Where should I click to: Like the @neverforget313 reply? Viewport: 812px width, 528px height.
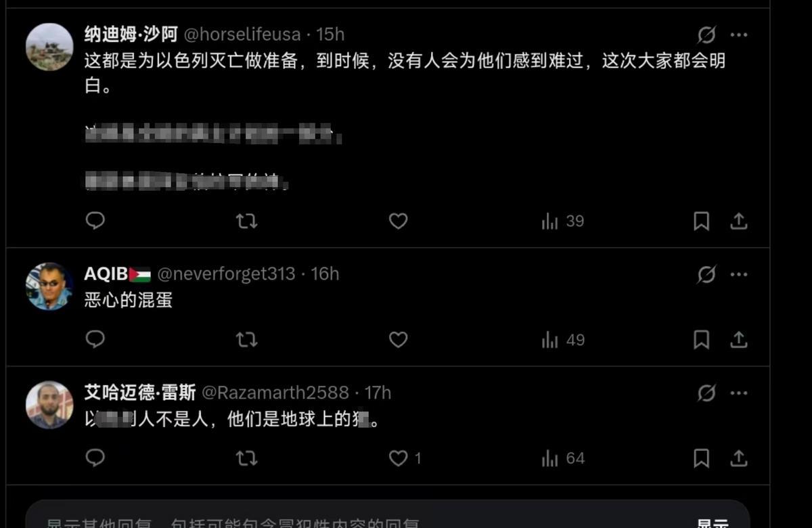[399, 339]
